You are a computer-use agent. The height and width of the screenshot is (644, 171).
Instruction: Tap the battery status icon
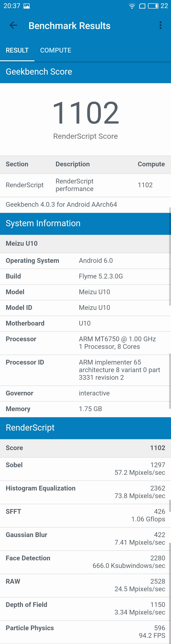(153, 6)
